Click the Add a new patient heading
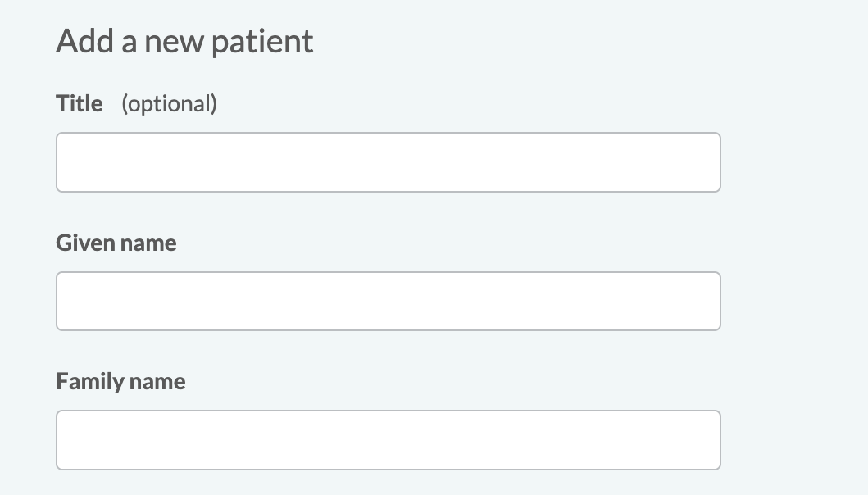Screen dimensions: 868x495 [184, 40]
